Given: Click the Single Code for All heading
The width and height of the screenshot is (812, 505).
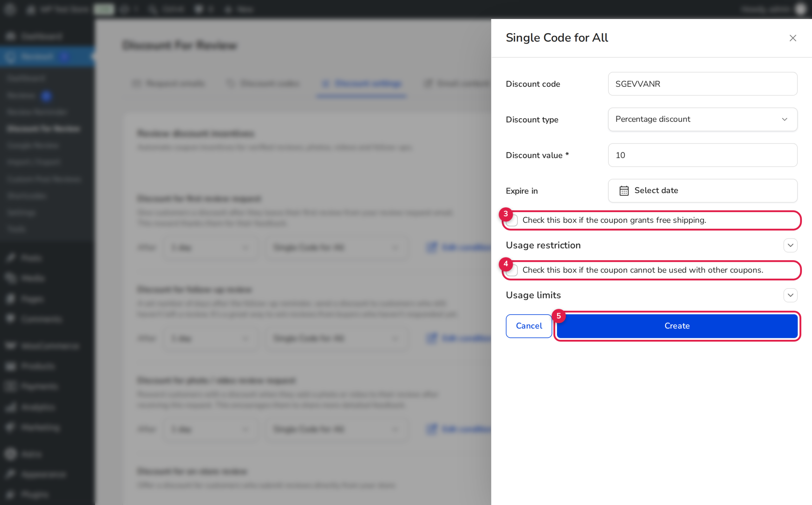Looking at the screenshot, I should [557, 38].
